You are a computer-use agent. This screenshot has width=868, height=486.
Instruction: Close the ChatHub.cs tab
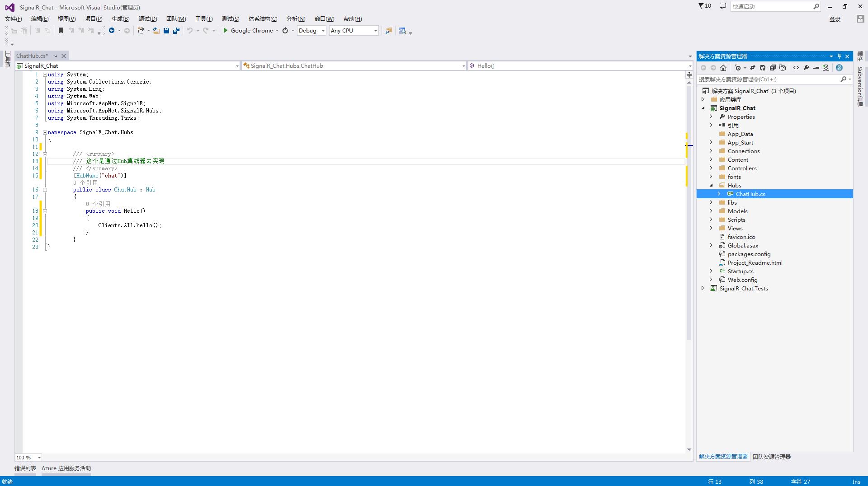(x=64, y=56)
